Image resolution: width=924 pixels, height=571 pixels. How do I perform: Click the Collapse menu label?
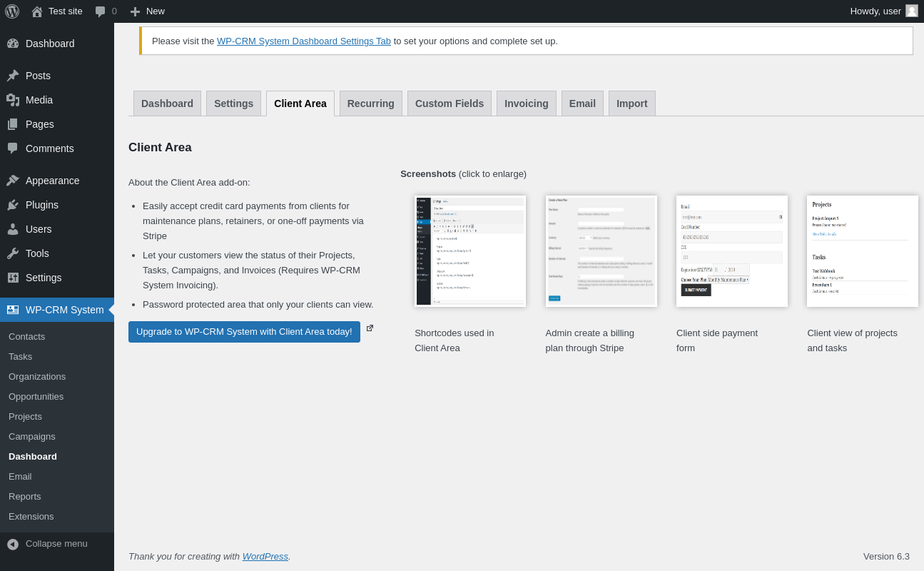coord(56,544)
